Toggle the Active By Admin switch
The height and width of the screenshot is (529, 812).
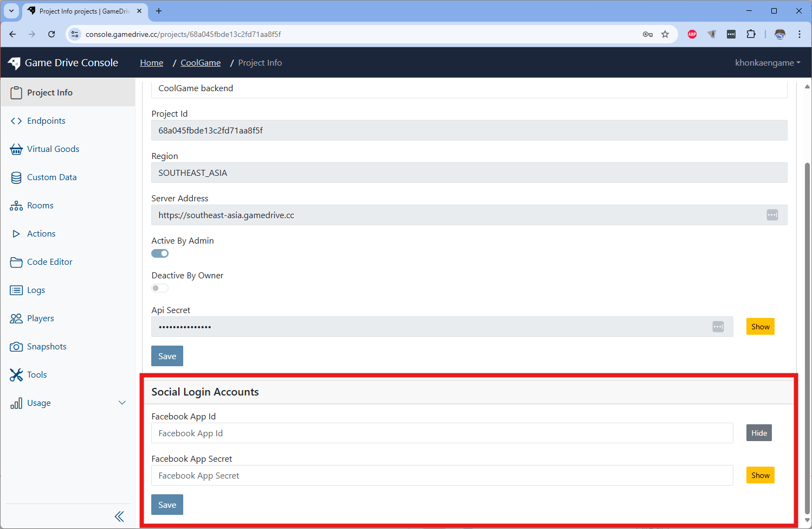(160, 253)
